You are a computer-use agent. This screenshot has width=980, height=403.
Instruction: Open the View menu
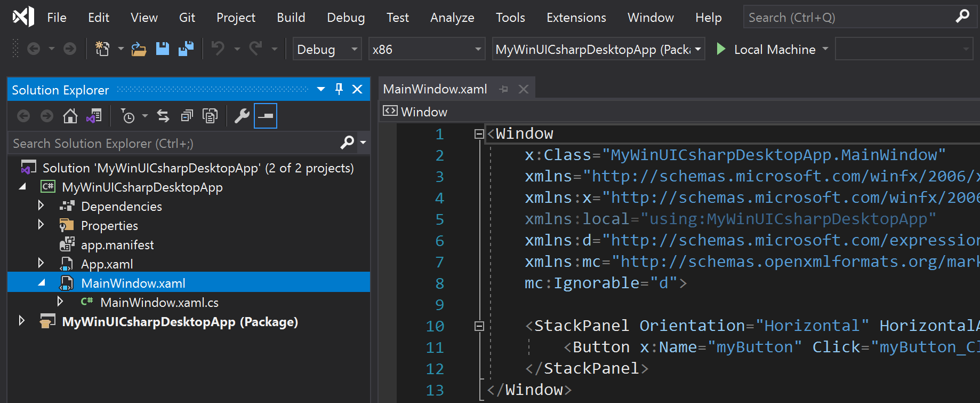tap(144, 18)
